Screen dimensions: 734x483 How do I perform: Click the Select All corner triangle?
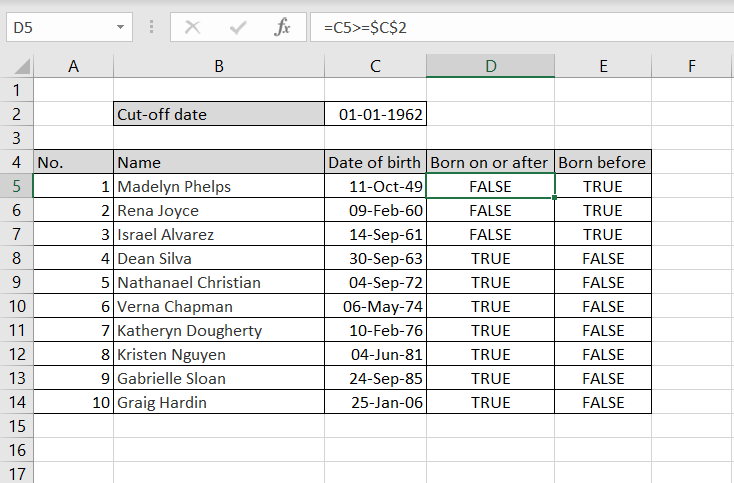[x=22, y=66]
